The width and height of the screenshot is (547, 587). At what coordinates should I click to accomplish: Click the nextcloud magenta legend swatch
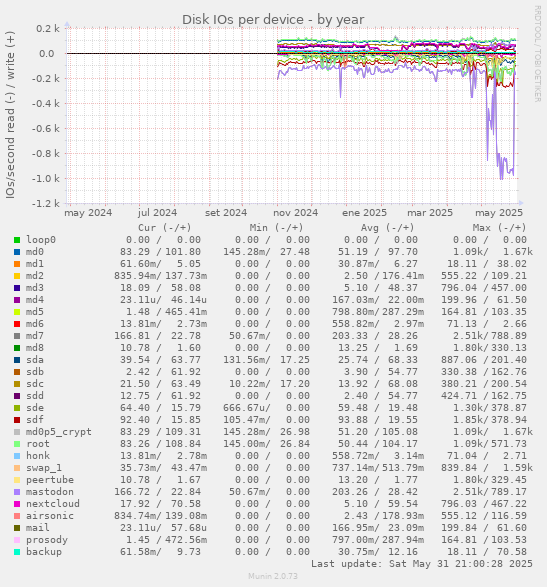pyautogui.click(x=17, y=504)
